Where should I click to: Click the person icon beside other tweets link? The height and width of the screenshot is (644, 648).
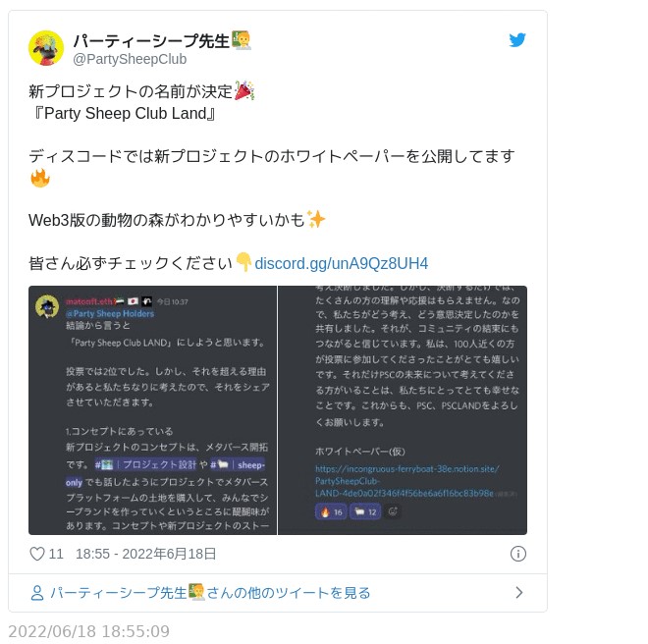point(37,593)
